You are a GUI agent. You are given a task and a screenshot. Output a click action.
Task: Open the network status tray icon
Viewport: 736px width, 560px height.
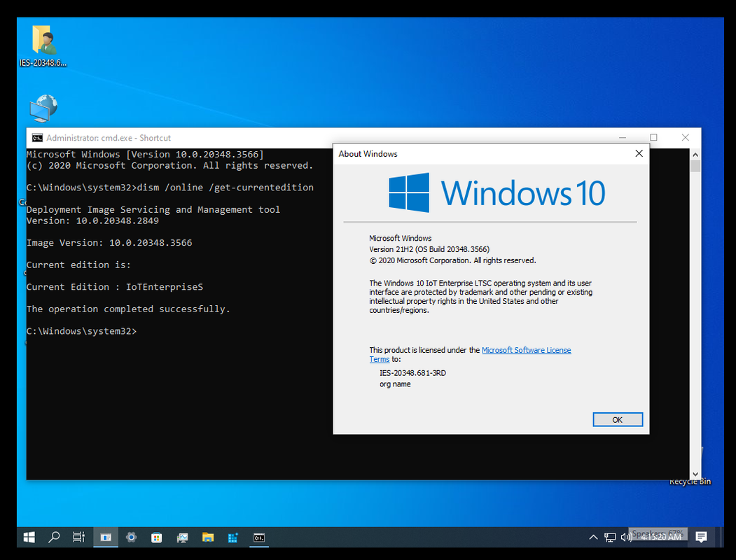610,538
